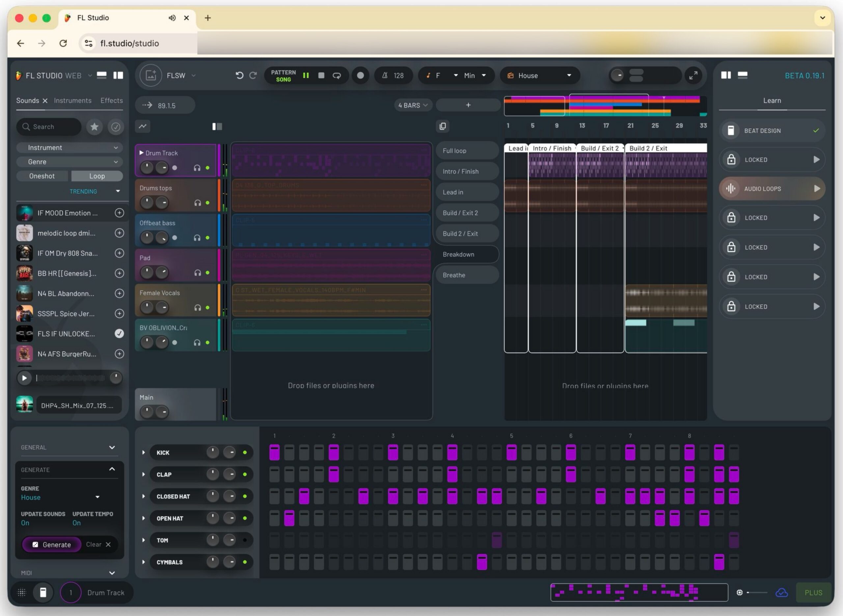
Task: Expand the MIDI section in the left panel
Action: point(112,573)
